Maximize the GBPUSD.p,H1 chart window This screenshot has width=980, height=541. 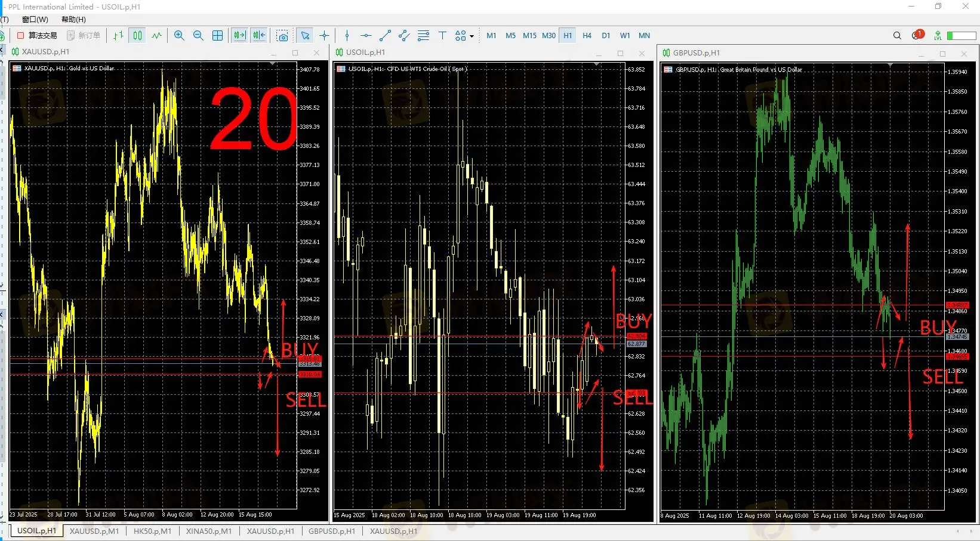pyautogui.click(x=942, y=54)
